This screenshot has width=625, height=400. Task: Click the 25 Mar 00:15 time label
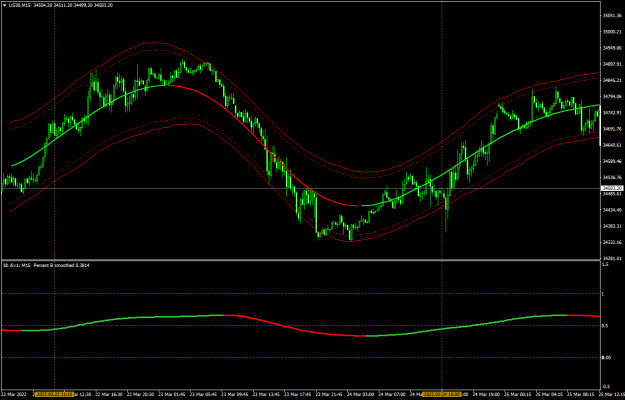pyautogui.click(x=519, y=394)
